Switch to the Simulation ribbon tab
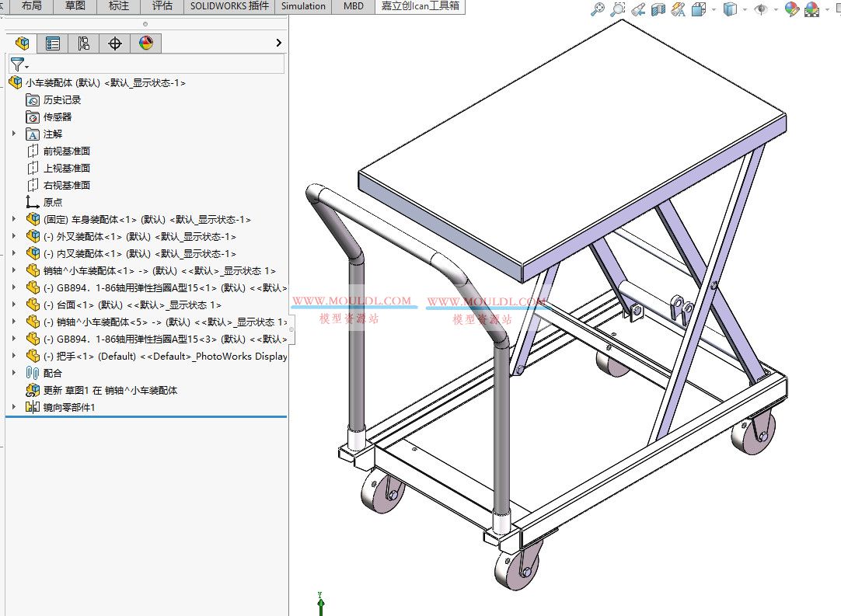Viewport: 841px width, 616px height. (303, 6)
